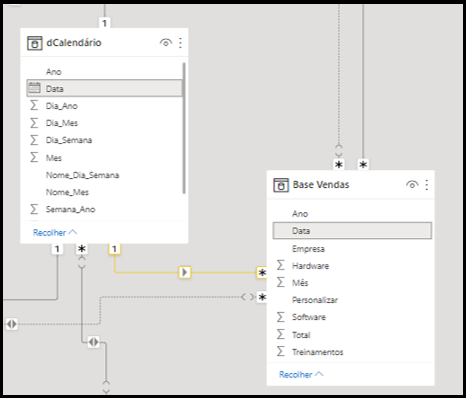The width and height of the screenshot is (466, 398).
Task: Click the yellow filter direction arrow on the relationship line
Action: (x=184, y=272)
